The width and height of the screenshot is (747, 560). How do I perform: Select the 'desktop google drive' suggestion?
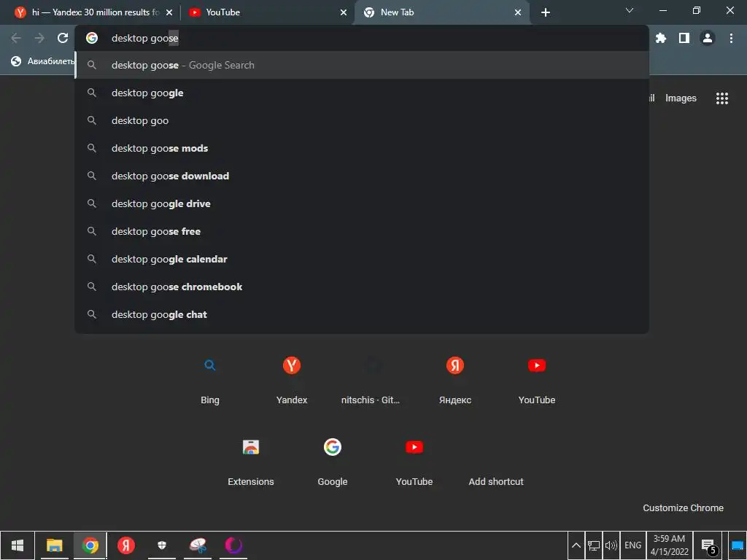click(362, 203)
